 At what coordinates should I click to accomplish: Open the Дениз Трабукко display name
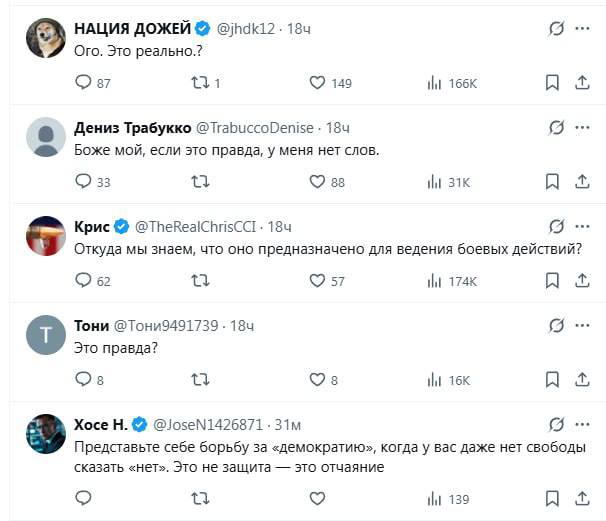click(x=133, y=128)
